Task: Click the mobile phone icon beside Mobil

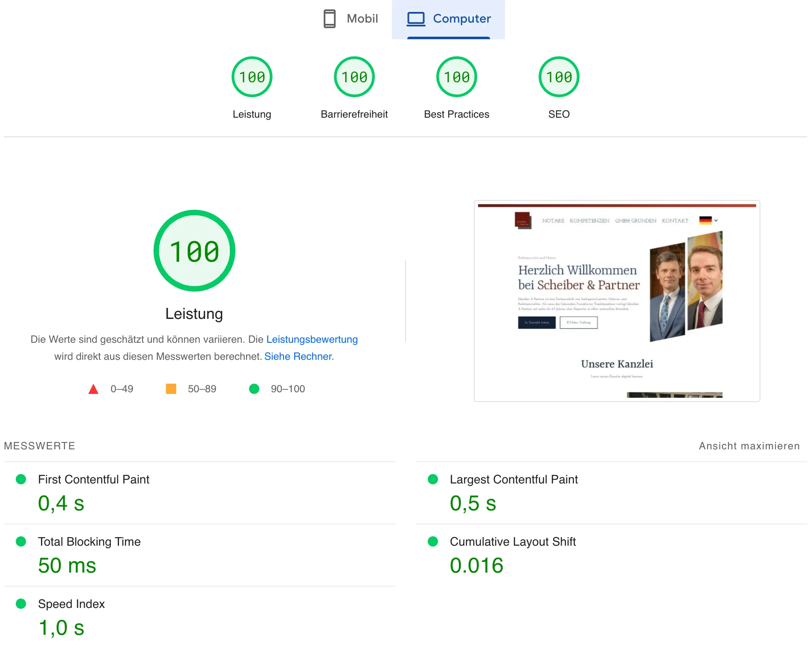Action: click(329, 19)
